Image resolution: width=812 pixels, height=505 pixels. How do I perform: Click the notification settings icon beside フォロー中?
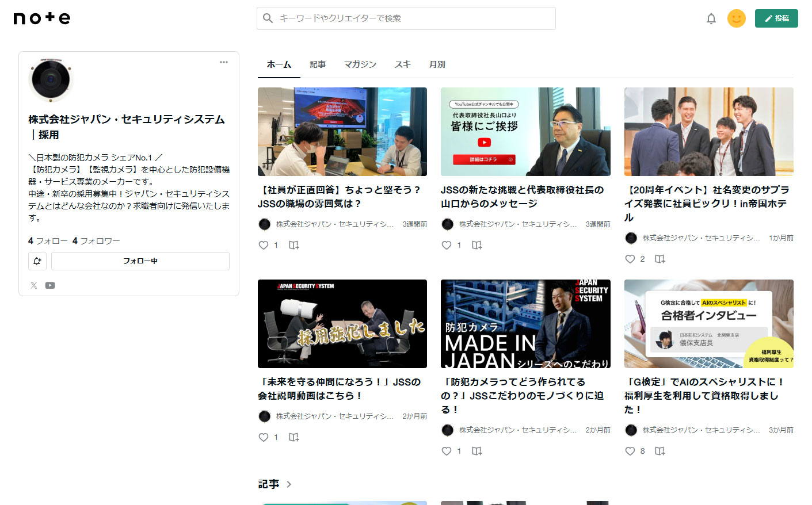[37, 261]
